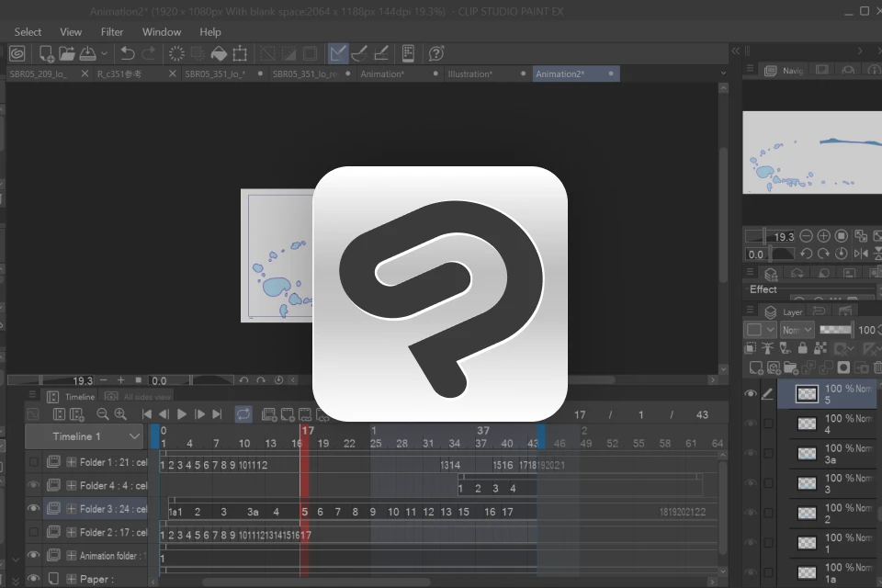Viewport: 882px width, 588px height.
Task: Create new raster layer in Layer panel
Action: [x=756, y=368]
